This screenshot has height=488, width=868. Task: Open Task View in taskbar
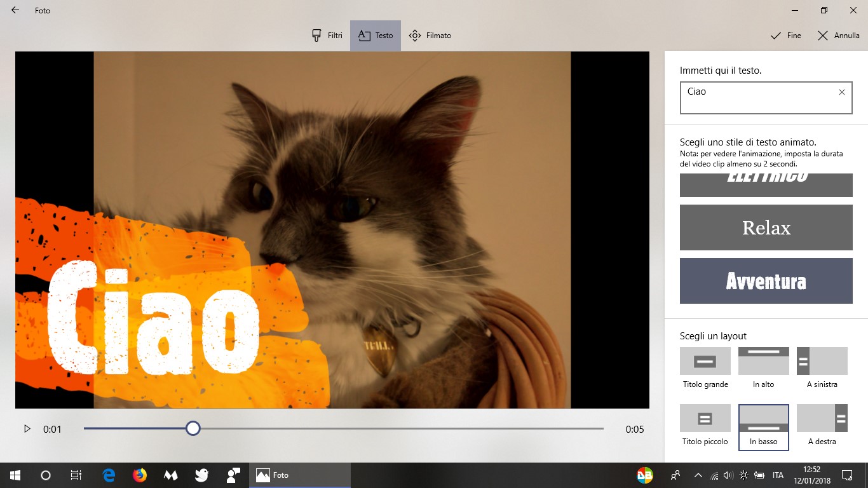coord(76,475)
